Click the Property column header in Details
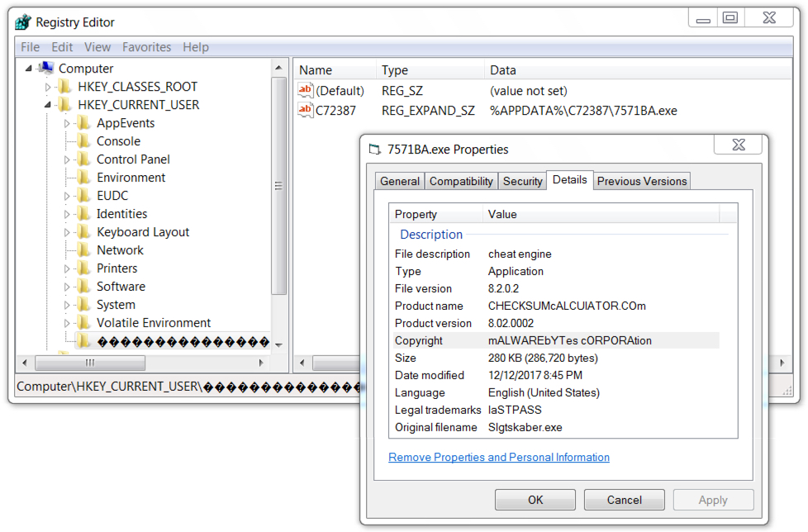This screenshot has height=532, width=808. pos(435,214)
